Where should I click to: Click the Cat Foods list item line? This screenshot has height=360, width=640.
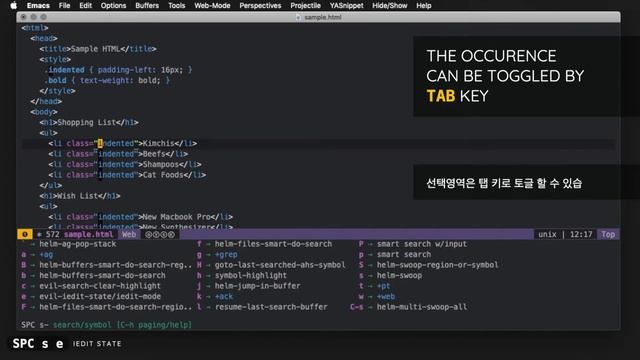127,175
